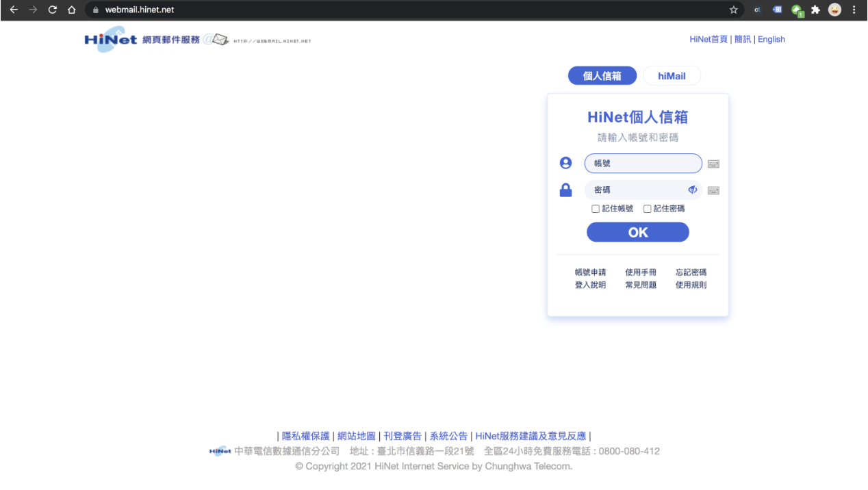Viewport: 868px width, 490px height.
Task: Switch to 簡訊 link
Action: [x=743, y=39]
